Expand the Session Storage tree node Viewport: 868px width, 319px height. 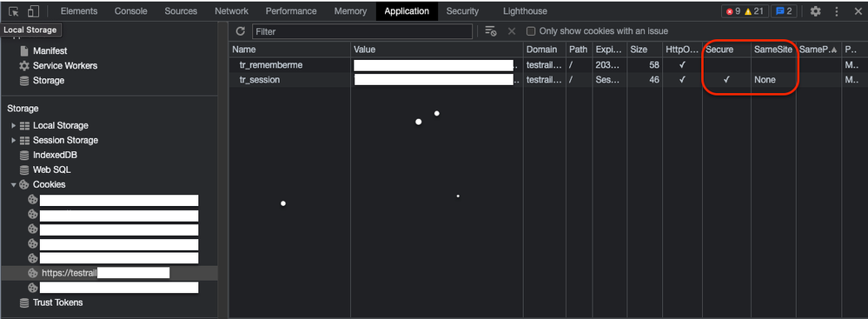(14, 141)
